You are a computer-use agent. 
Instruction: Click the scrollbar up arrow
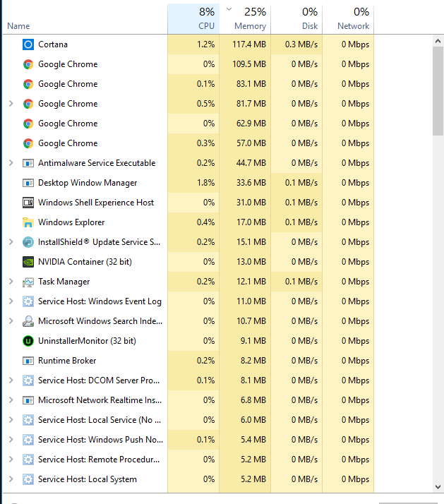click(438, 41)
